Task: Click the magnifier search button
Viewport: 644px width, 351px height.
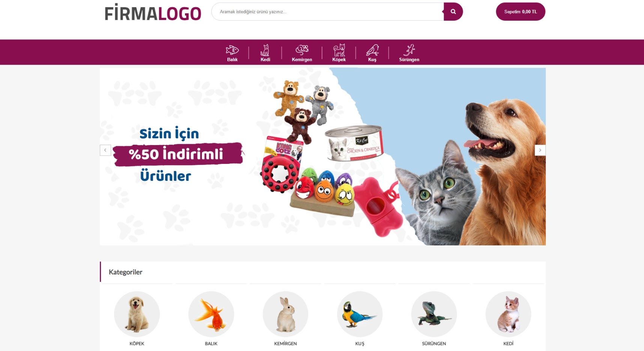Action: (x=453, y=12)
